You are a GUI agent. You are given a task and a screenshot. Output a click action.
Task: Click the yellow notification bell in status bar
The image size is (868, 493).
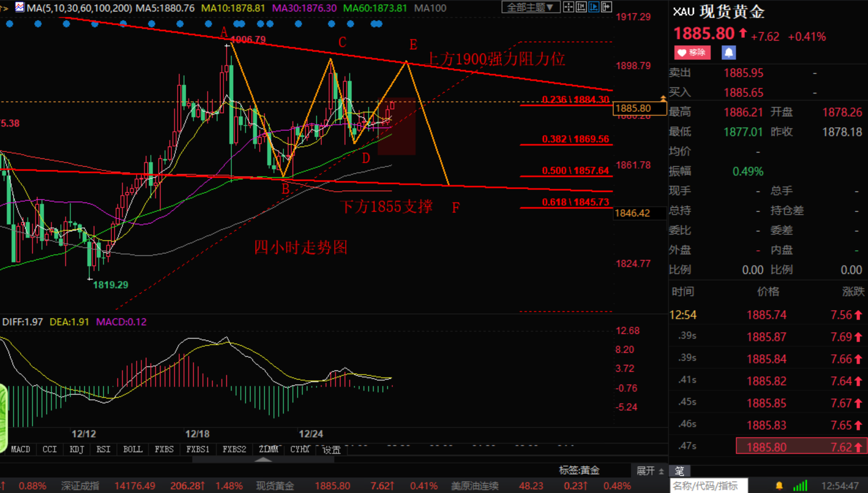(x=779, y=486)
